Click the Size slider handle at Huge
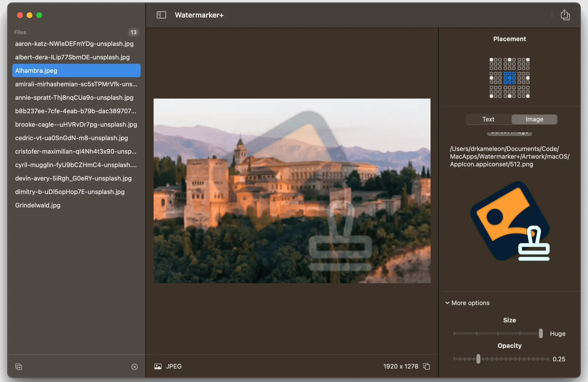Viewport: 588px width, 382px height. point(541,333)
